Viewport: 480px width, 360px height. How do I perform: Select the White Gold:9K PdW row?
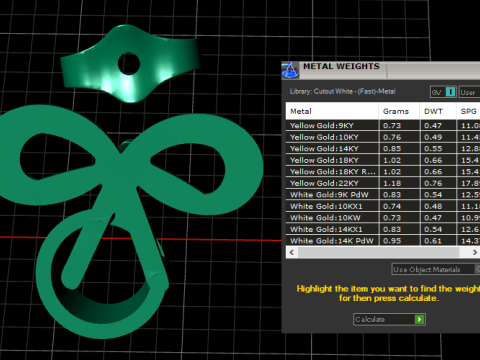coord(383,194)
